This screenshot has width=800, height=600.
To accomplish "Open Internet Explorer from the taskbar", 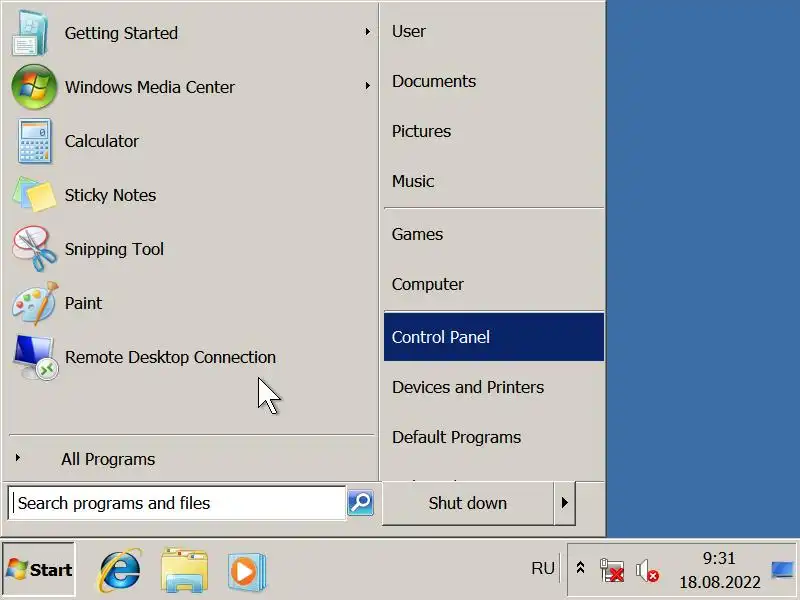I will 120,570.
